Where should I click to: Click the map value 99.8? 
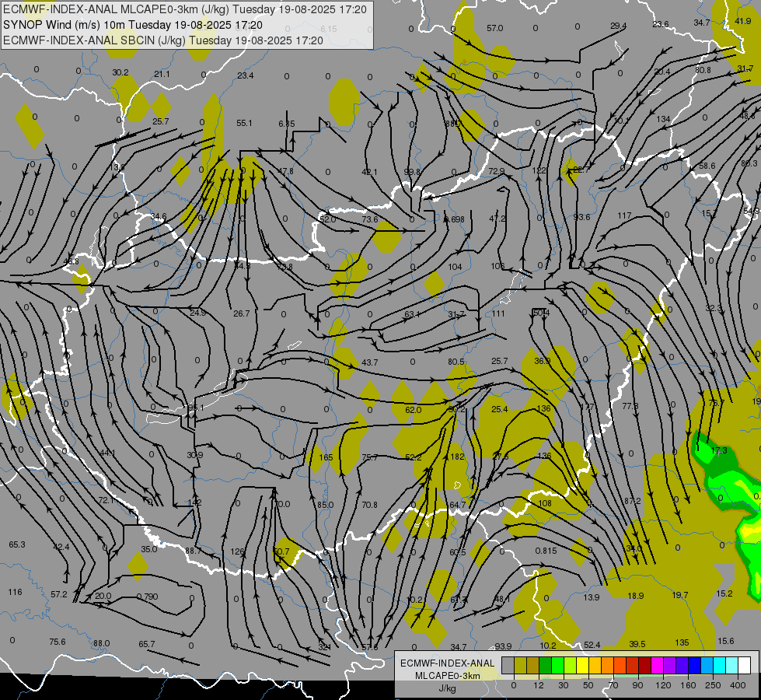click(x=413, y=171)
